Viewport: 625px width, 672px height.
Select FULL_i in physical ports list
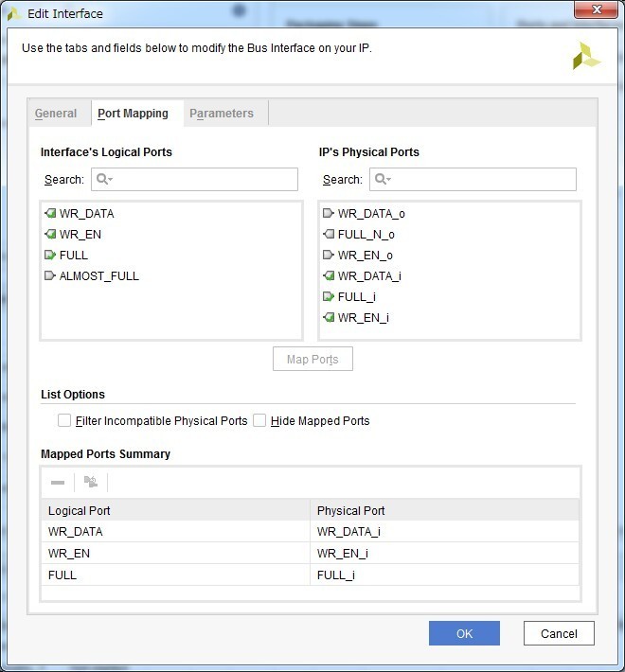point(357,297)
